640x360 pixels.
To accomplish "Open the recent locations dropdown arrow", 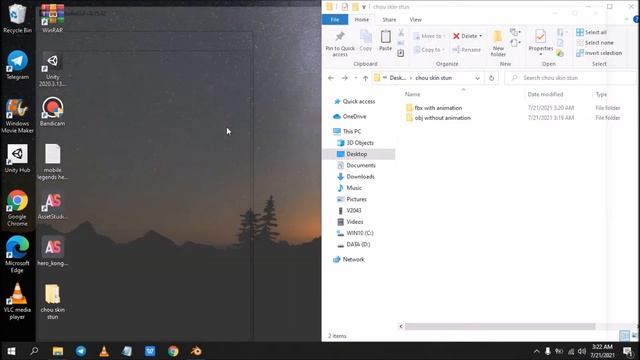I will (x=356, y=78).
